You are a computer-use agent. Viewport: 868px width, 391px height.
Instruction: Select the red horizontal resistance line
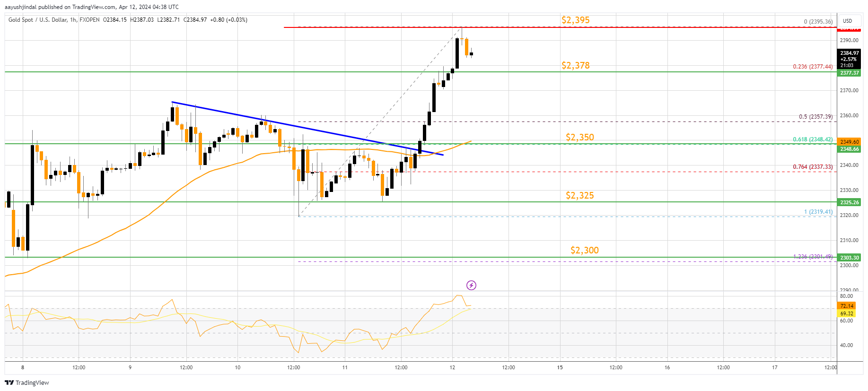coord(560,27)
